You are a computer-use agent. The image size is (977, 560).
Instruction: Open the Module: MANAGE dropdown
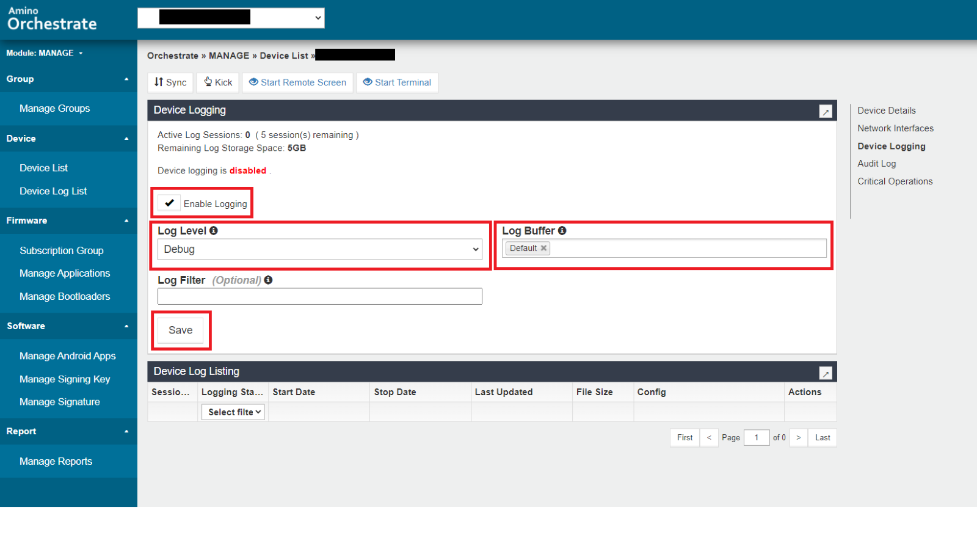[x=45, y=53]
